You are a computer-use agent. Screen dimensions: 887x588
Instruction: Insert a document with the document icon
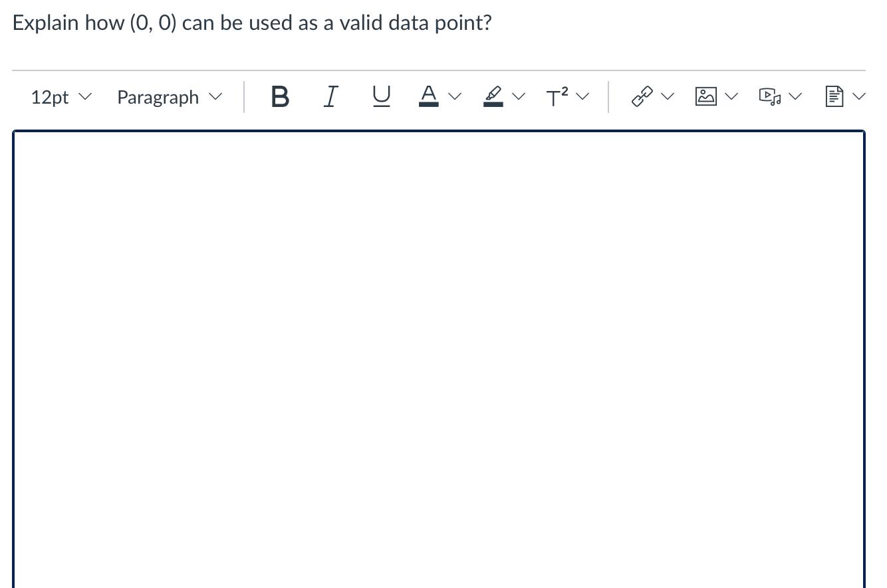pyautogui.click(x=834, y=97)
